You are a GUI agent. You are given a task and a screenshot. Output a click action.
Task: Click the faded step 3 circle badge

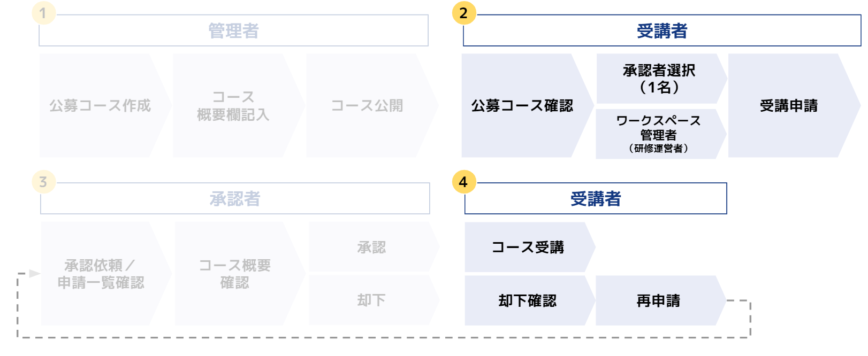(x=43, y=182)
